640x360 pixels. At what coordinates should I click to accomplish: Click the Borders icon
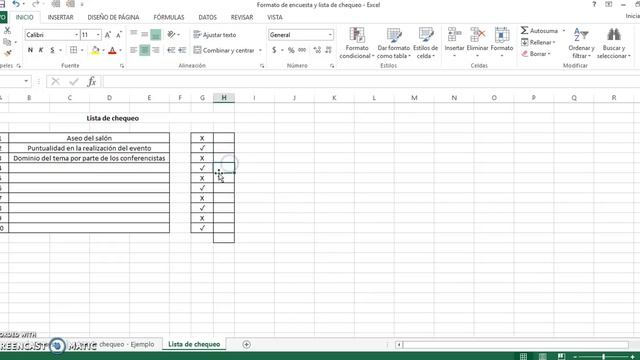73,50
